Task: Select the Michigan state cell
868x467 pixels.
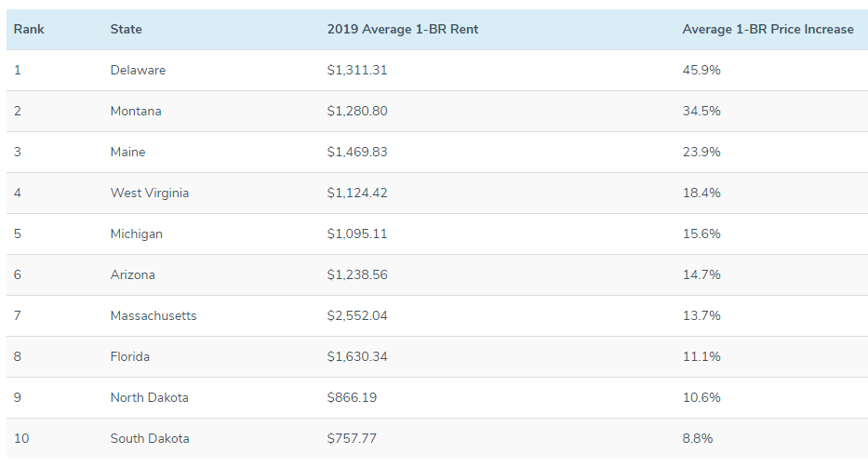Action: pos(136,233)
